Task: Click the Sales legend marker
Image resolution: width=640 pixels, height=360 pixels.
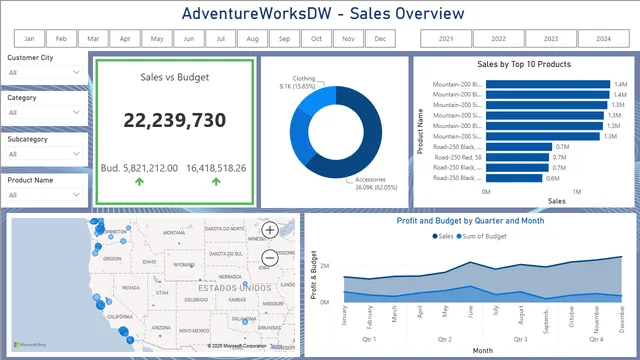Action: click(x=435, y=236)
